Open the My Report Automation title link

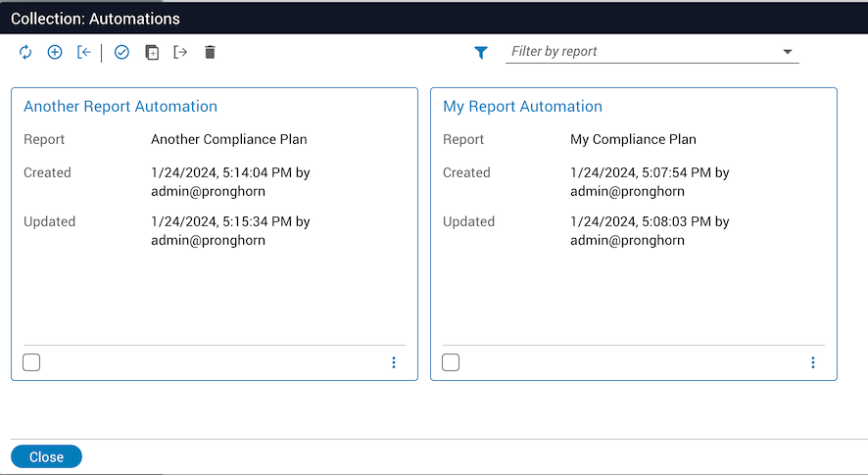tap(522, 107)
